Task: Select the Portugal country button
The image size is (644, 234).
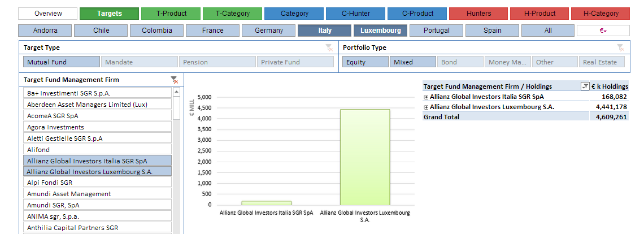Action: [x=436, y=31]
